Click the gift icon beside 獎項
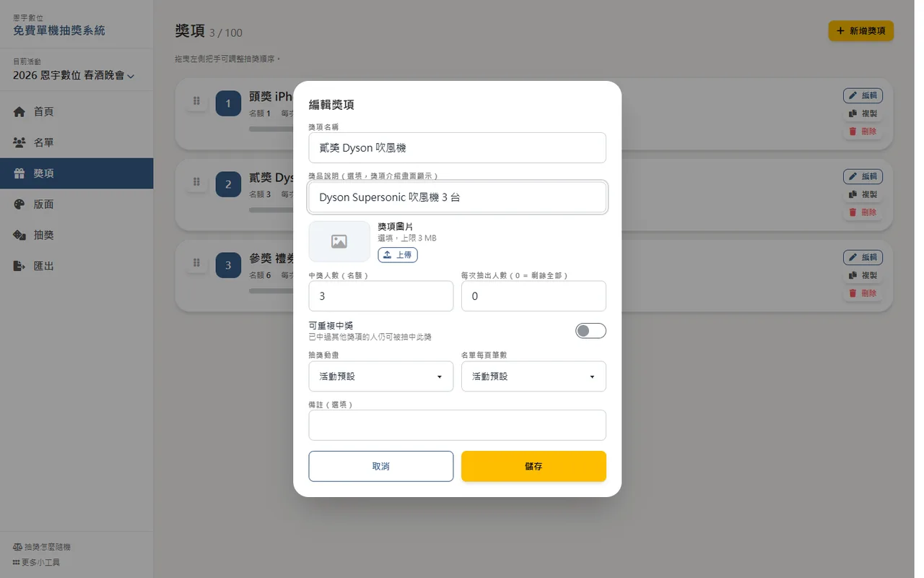924x578 pixels. pos(19,173)
